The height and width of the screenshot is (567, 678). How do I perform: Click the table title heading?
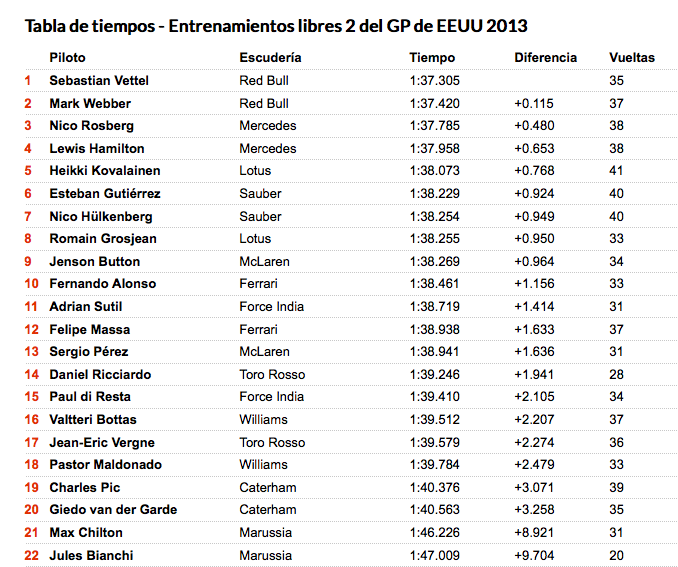tap(276, 26)
